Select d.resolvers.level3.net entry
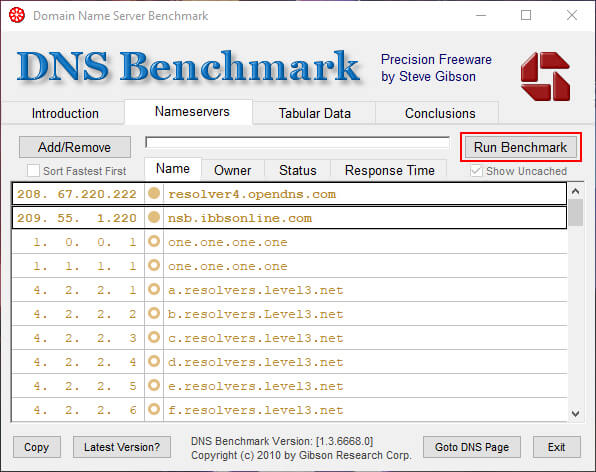The width and height of the screenshot is (596, 472). (256, 362)
